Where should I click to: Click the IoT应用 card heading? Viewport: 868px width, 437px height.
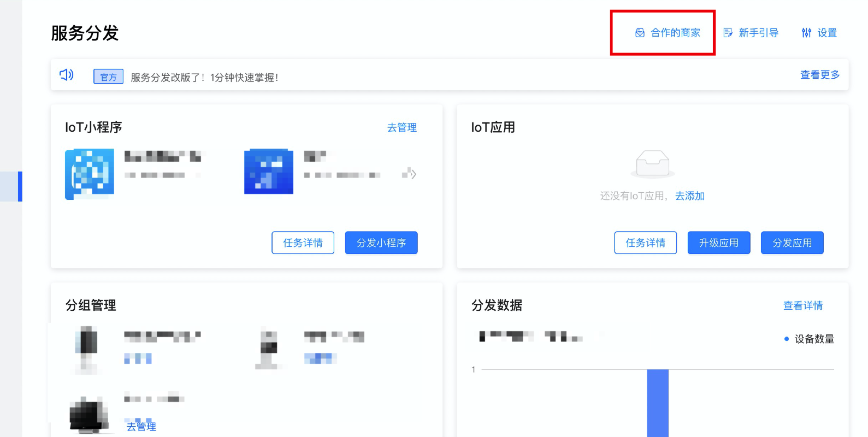coord(493,127)
